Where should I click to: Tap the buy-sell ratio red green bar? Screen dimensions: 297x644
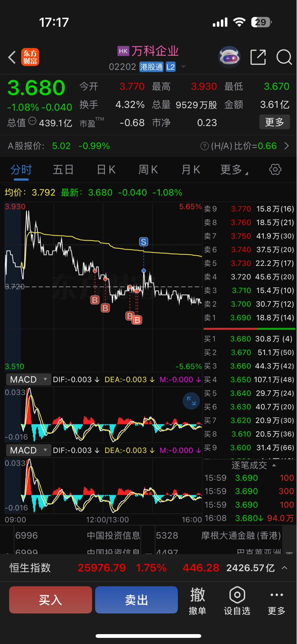coord(249,329)
